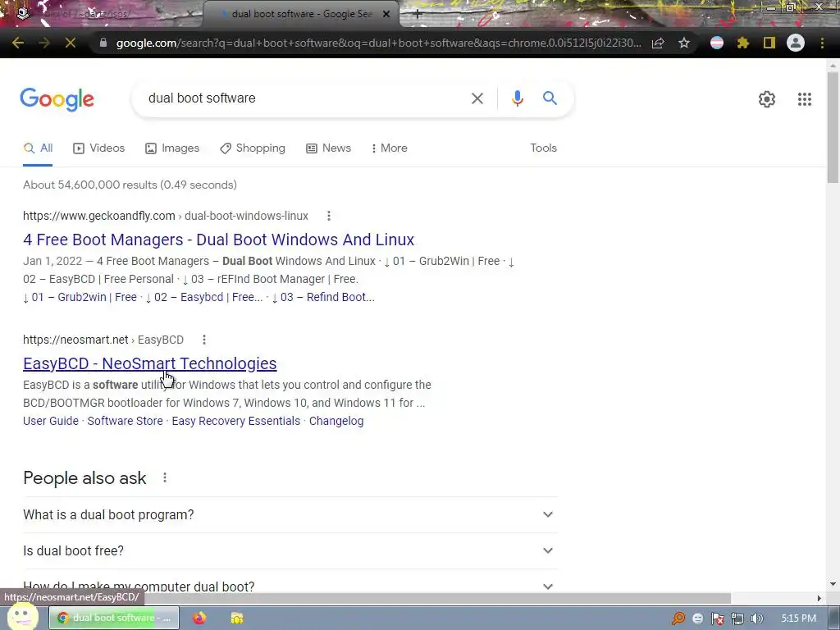Open the Changelog sitelink
This screenshot has height=630, width=840.
tap(336, 421)
